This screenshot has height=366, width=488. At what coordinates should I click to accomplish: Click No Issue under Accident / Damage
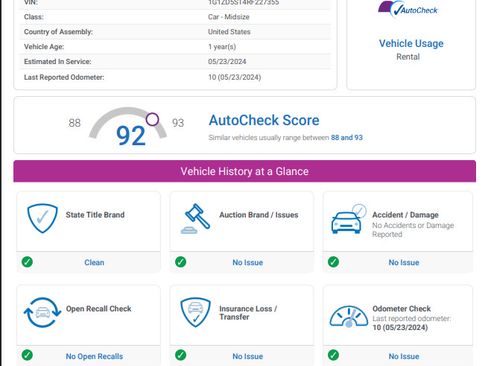coord(404,262)
